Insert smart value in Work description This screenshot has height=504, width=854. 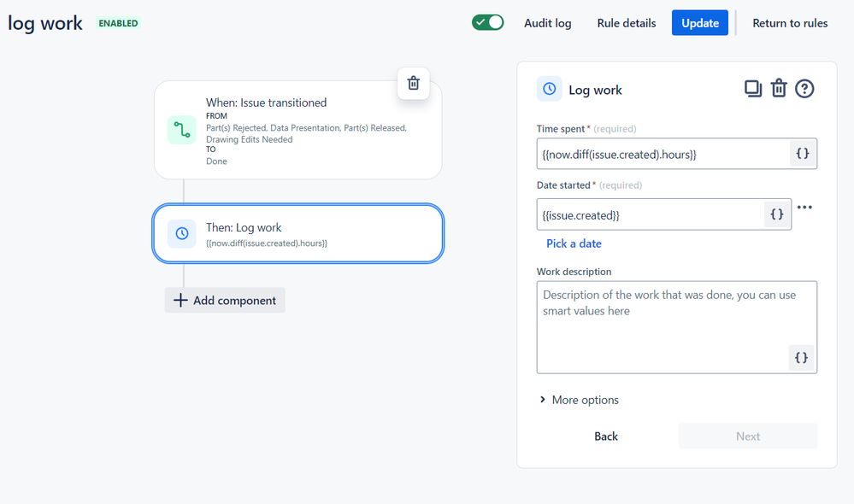coord(801,358)
